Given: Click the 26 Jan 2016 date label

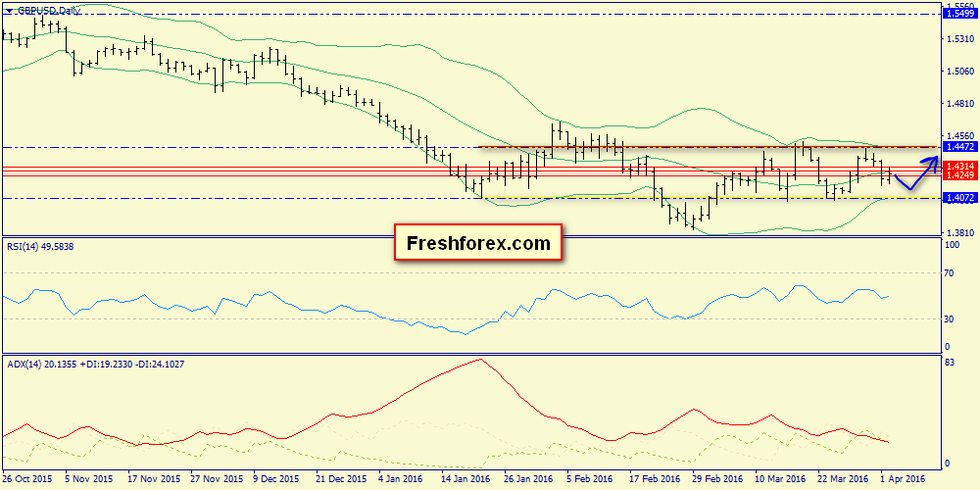Looking at the screenshot, I should tap(529, 477).
